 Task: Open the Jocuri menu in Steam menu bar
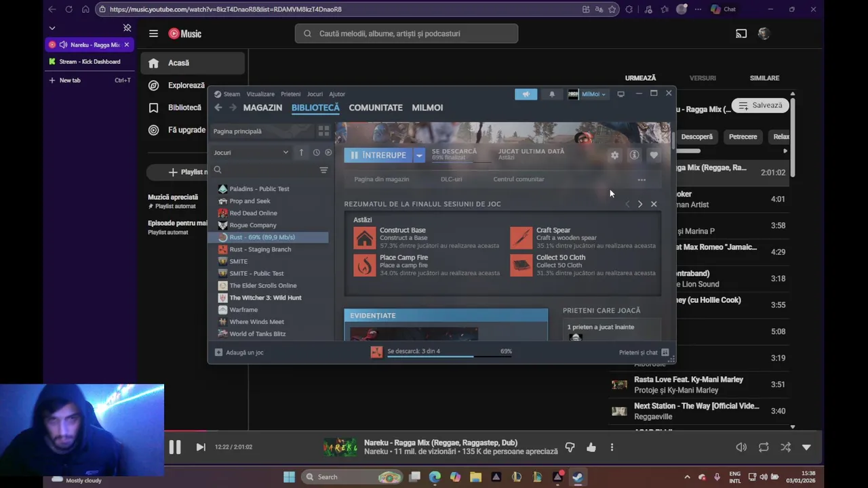315,94
